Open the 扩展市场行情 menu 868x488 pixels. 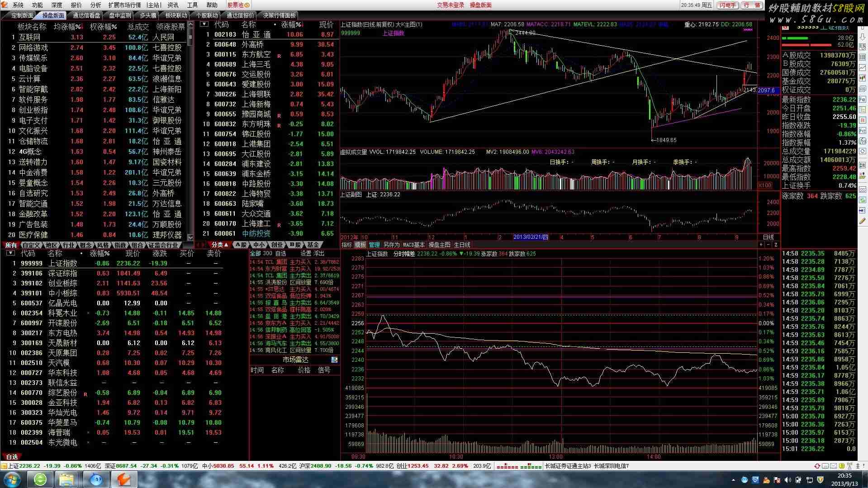point(124,5)
